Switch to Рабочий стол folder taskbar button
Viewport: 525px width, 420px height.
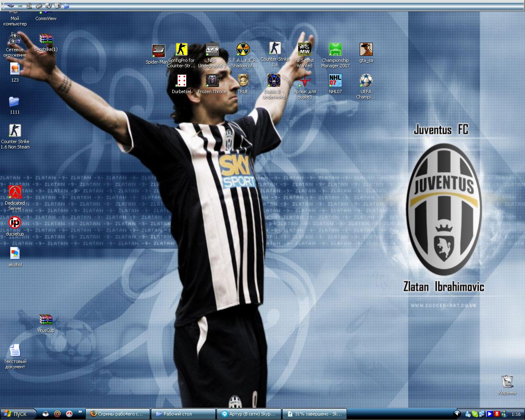click(183, 414)
